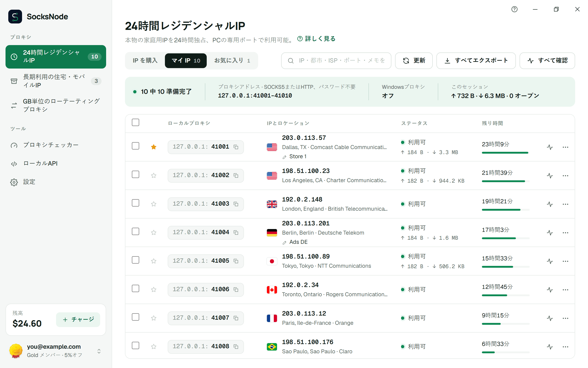Click the チャージ top-up button
The image size is (588, 368).
point(78,319)
